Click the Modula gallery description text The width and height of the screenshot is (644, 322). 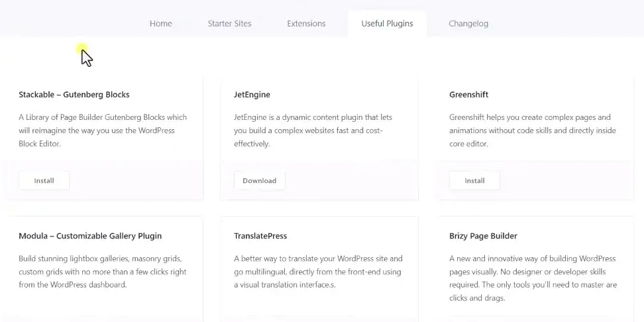[103, 272]
